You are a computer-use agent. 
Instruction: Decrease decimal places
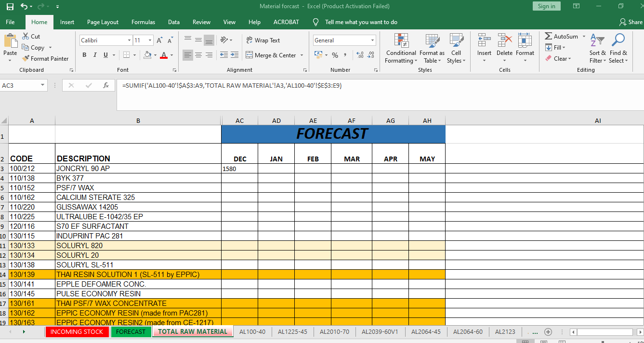371,55
